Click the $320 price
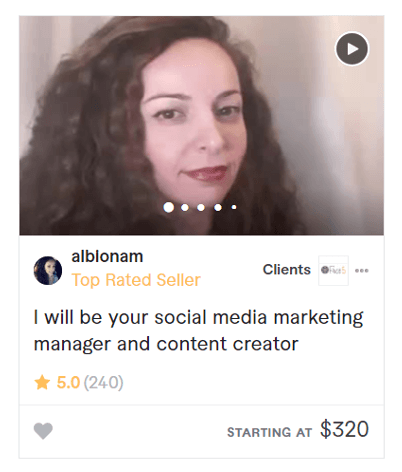This screenshot has width=402, height=472. point(344,429)
